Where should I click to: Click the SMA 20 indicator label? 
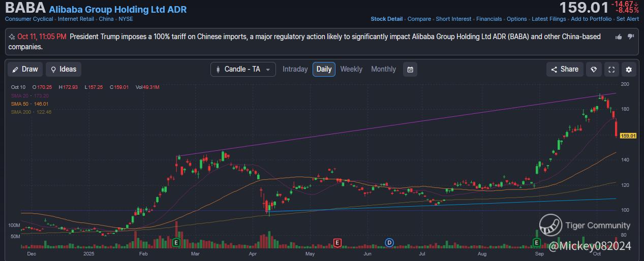pyautogui.click(x=30, y=95)
